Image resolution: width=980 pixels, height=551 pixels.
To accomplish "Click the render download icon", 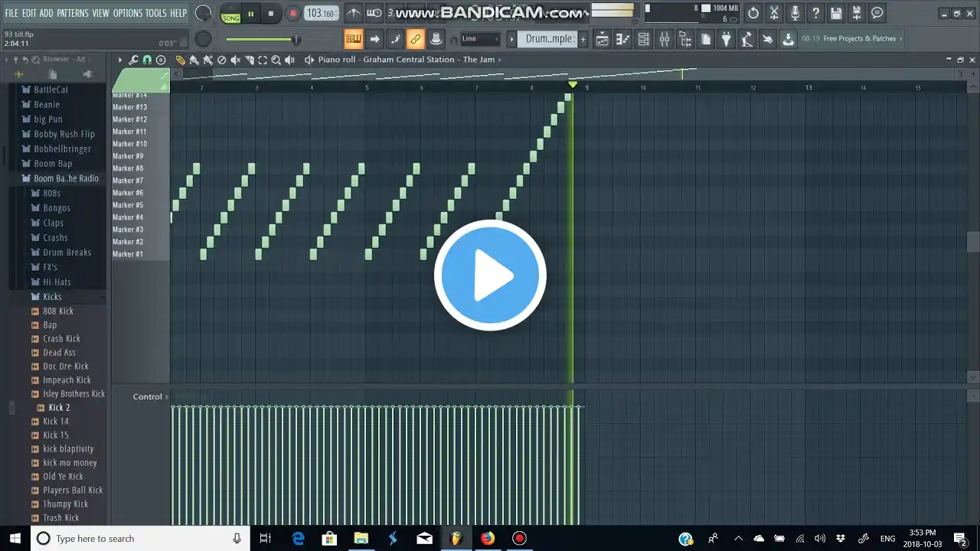I will [788, 39].
